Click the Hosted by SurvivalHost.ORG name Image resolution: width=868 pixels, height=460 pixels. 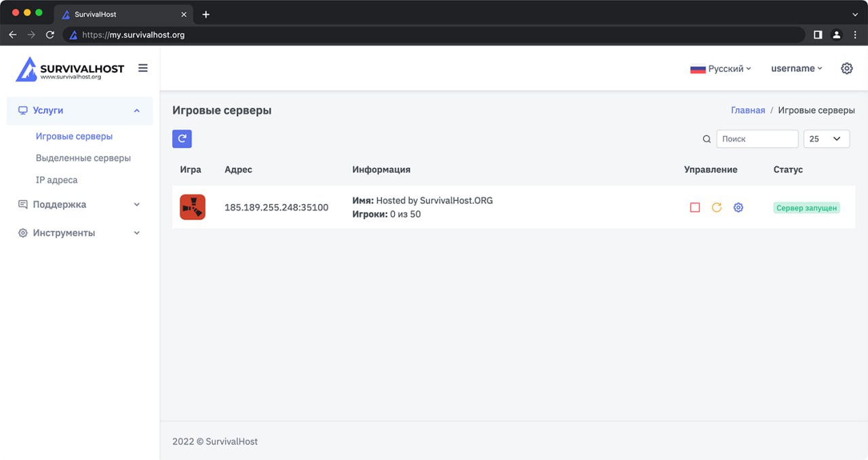point(435,201)
